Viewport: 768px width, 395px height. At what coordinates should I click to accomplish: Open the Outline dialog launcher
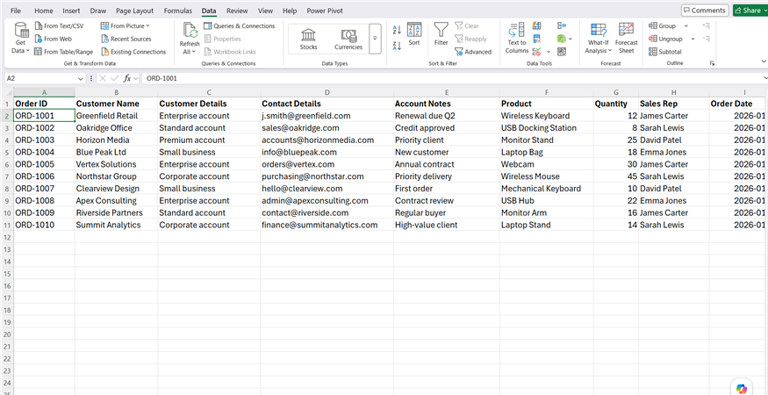tap(712, 64)
